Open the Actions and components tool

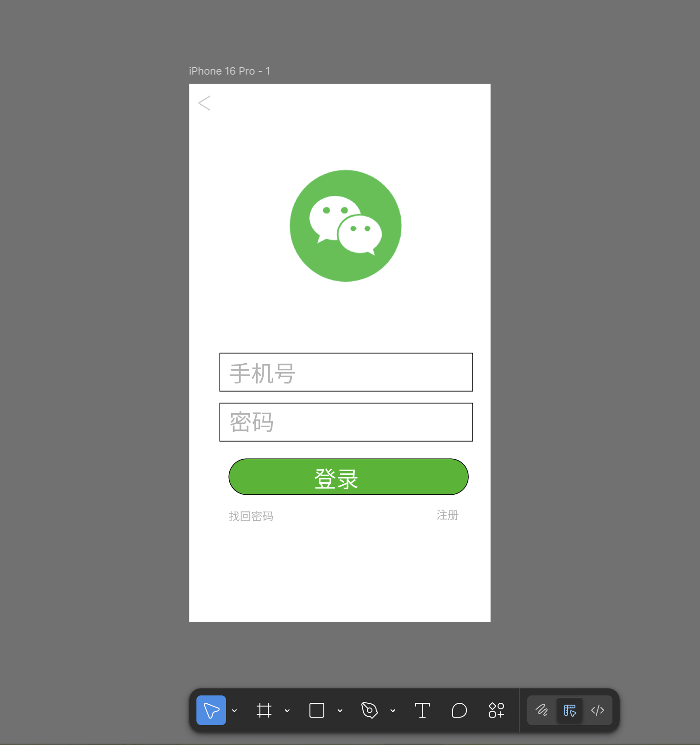[496, 710]
